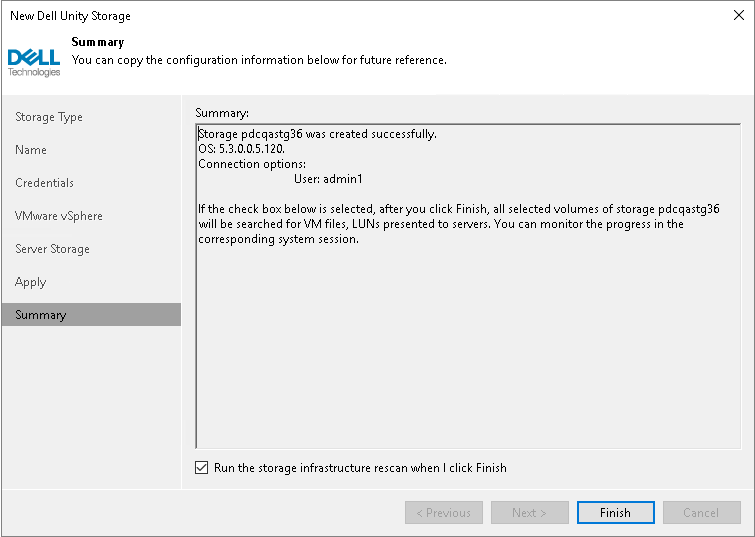Click the 'Run the storage infrastructure rescan' label
The height and width of the screenshot is (537, 755).
coord(360,468)
